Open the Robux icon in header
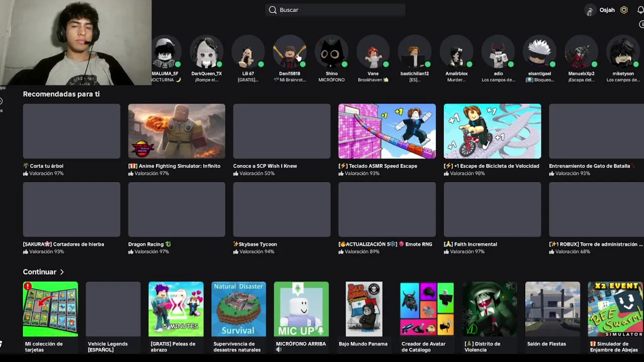Image resolution: width=644 pixels, height=362 pixels. click(624, 10)
